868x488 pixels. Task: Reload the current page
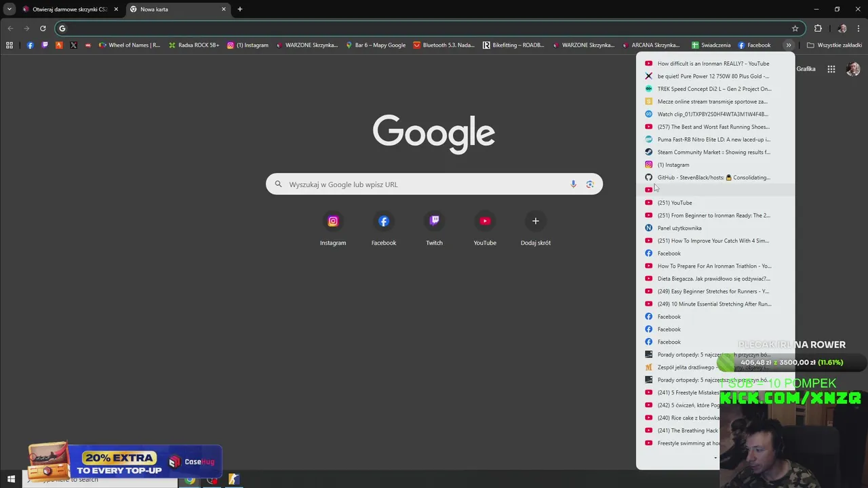tap(43, 28)
